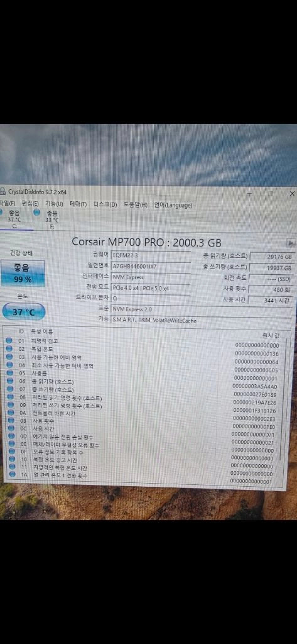Click the CrystalDiskInfo title bar app icon
The width and height of the screenshot is (297, 644).
pyautogui.click(x=3, y=191)
